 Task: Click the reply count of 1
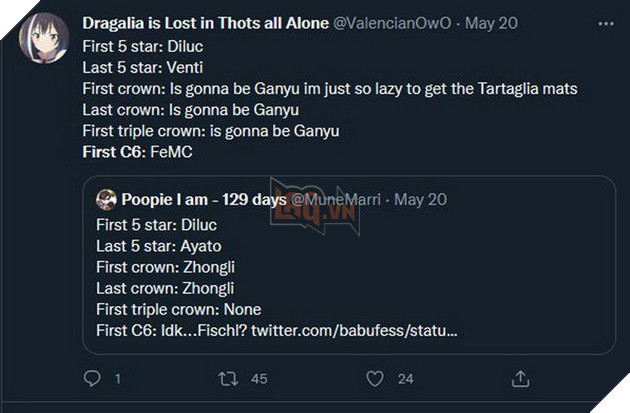pos(118,379)
